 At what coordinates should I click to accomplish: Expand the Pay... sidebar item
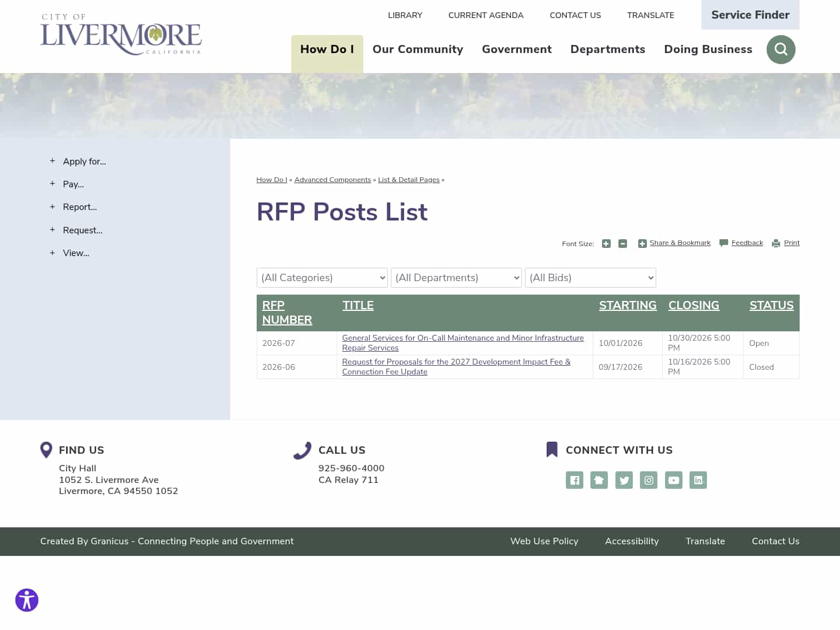[x=52, y=184]
